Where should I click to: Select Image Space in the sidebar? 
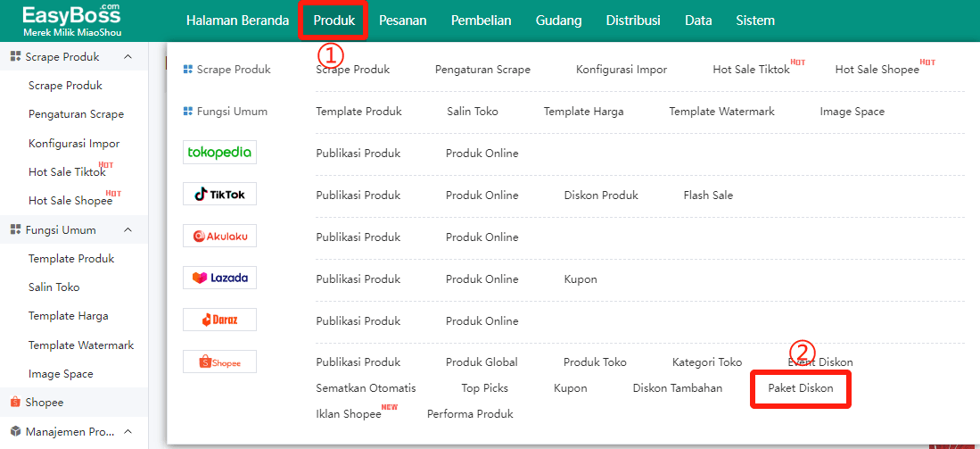pos(61,374)
